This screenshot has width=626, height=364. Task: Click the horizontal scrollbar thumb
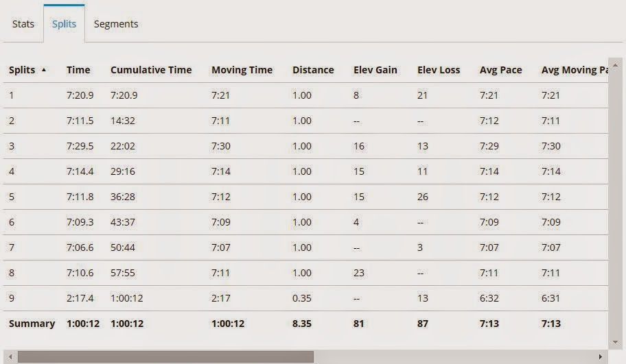pyautogui.click(x=165, y=357)
